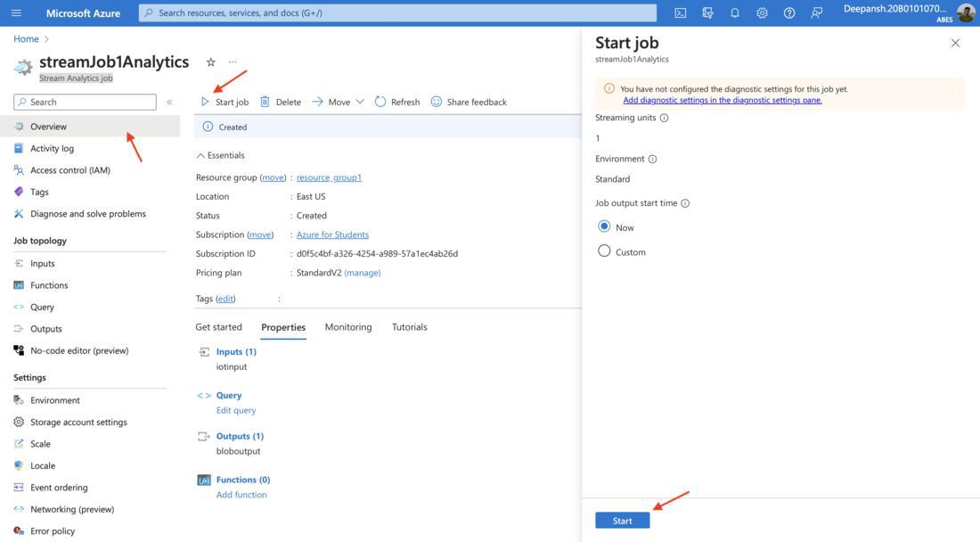Click Move in the toolbar
This screenshot has height=542, width=980.
click(x=331, y=102)
